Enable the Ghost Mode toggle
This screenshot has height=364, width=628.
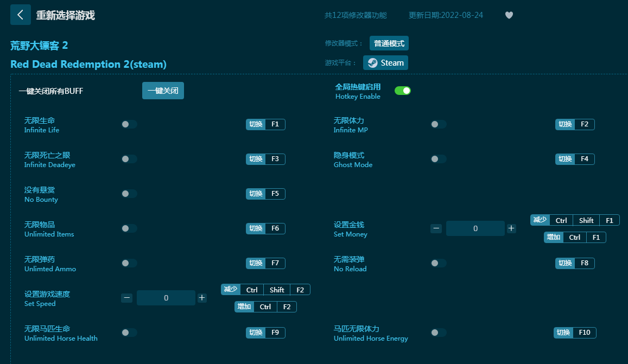(x=439, y=159)
